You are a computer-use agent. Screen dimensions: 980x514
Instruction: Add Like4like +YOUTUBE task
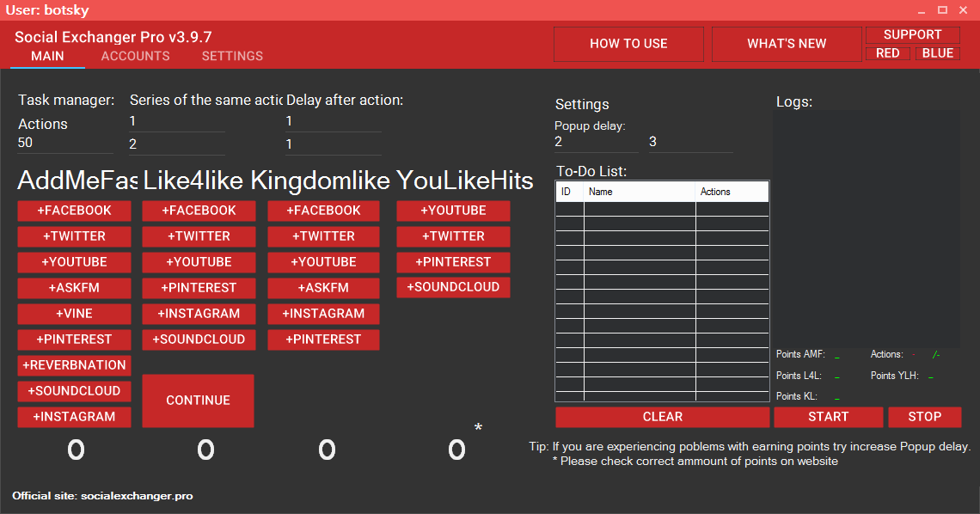[x=199, y=262]
